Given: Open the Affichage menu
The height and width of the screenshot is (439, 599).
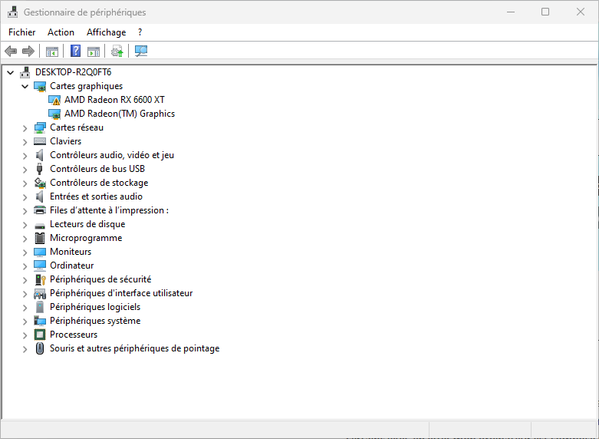Looking at the screenshot, I should coord(106,32).
